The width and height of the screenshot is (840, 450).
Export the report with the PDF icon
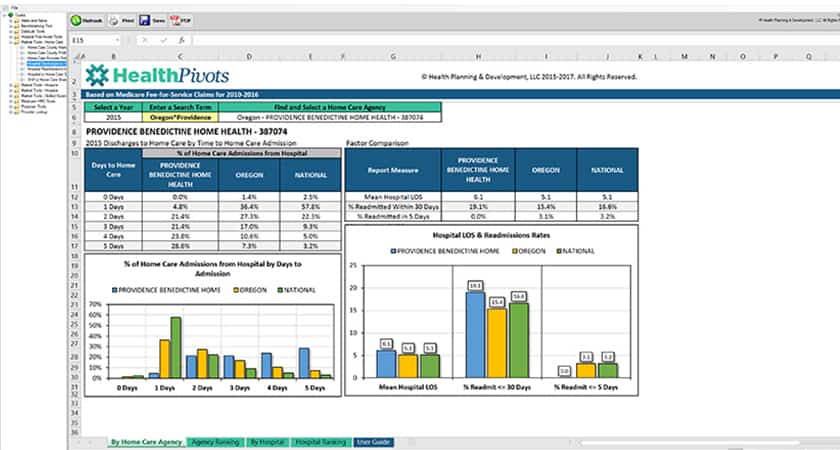175,20
